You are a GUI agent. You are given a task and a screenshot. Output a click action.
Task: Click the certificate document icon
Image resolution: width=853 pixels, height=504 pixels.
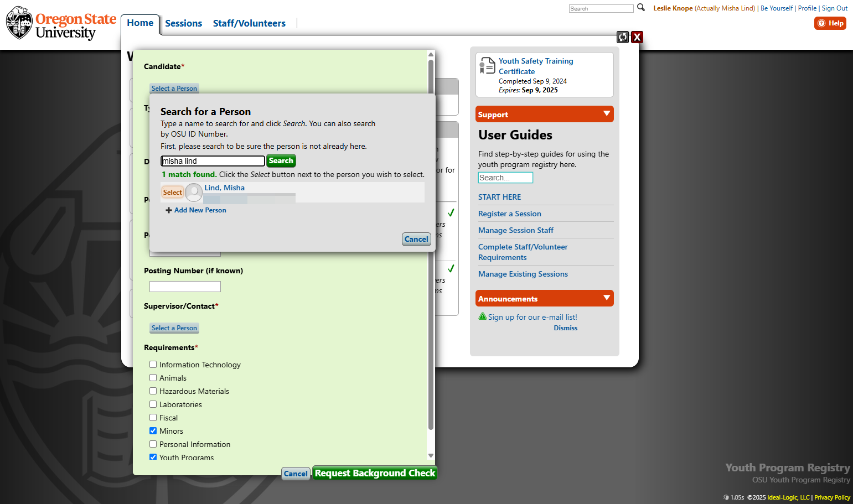pos(487,65)
